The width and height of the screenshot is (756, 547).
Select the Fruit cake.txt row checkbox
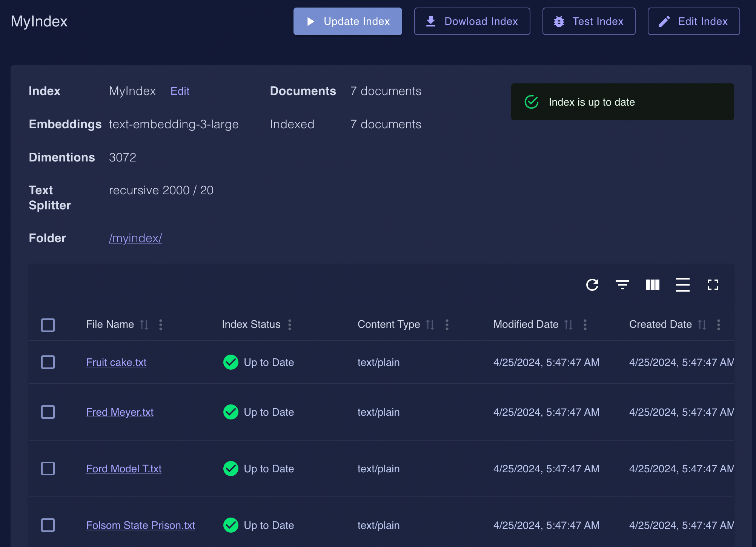pos(48,362)
